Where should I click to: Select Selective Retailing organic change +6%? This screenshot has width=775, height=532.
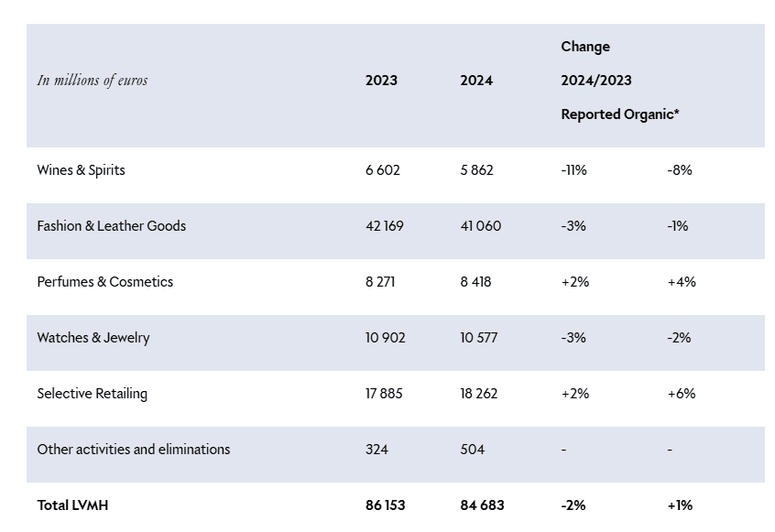[x=682, y=394]
